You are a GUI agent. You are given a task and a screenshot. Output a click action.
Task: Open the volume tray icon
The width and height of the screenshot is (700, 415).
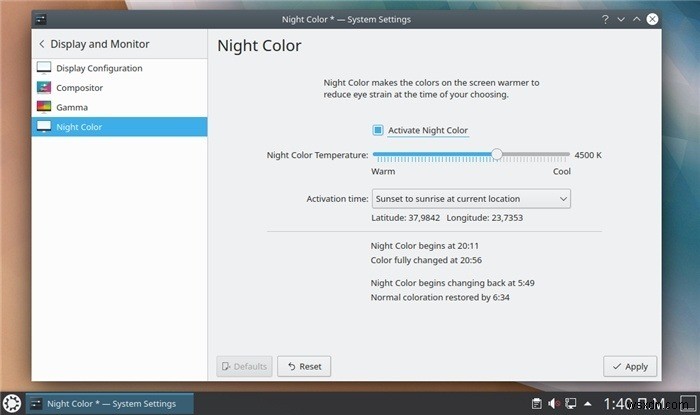pos(554,403)
